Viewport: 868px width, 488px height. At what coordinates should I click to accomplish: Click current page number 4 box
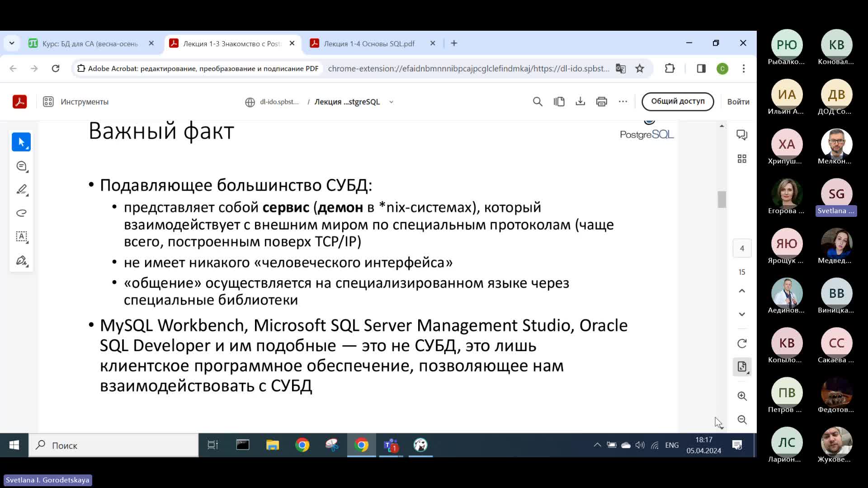[x=742, y=249]
